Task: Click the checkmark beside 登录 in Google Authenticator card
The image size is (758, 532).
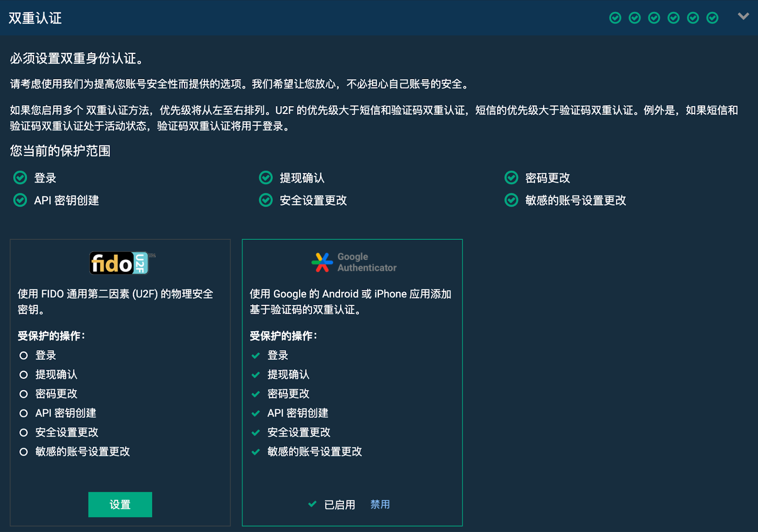Action: pos(256,355)
